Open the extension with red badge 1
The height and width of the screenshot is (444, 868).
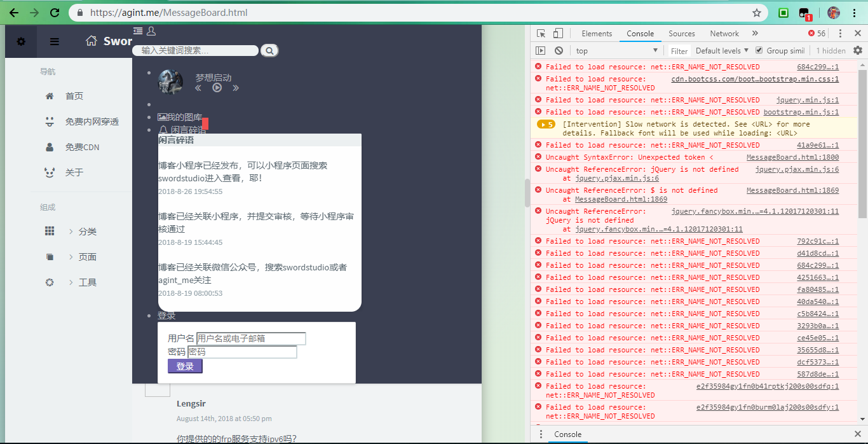coord(805,13)
